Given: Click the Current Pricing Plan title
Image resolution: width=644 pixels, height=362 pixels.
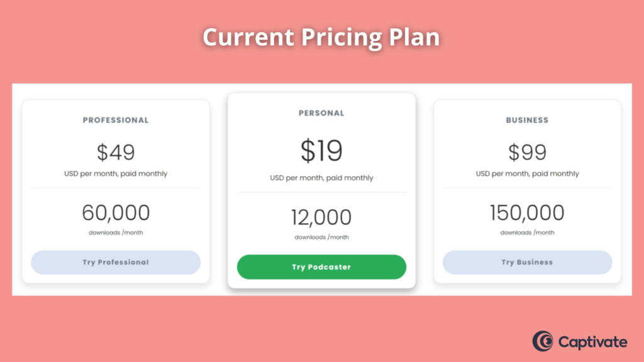Looking at the screenshot, I should (x=321, y=37).
